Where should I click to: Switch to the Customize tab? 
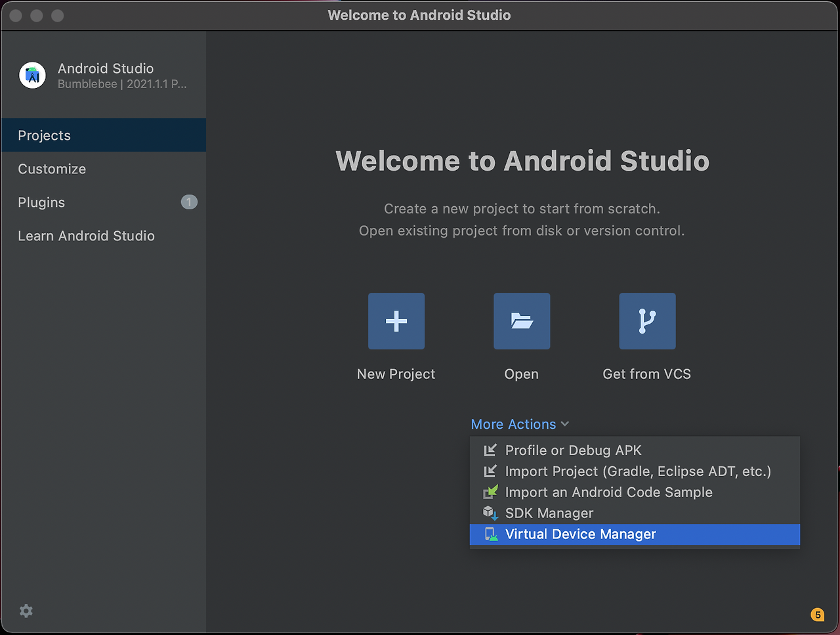[x=104, y=169]
